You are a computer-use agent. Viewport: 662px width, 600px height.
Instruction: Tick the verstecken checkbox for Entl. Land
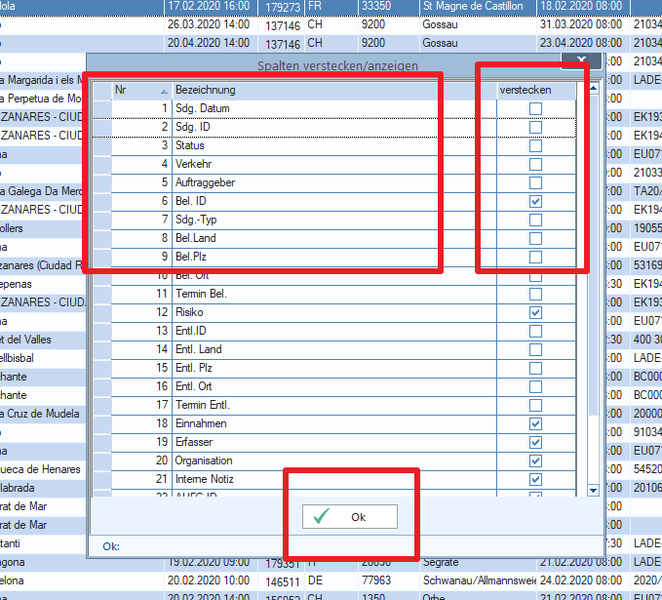pos(535,350)
